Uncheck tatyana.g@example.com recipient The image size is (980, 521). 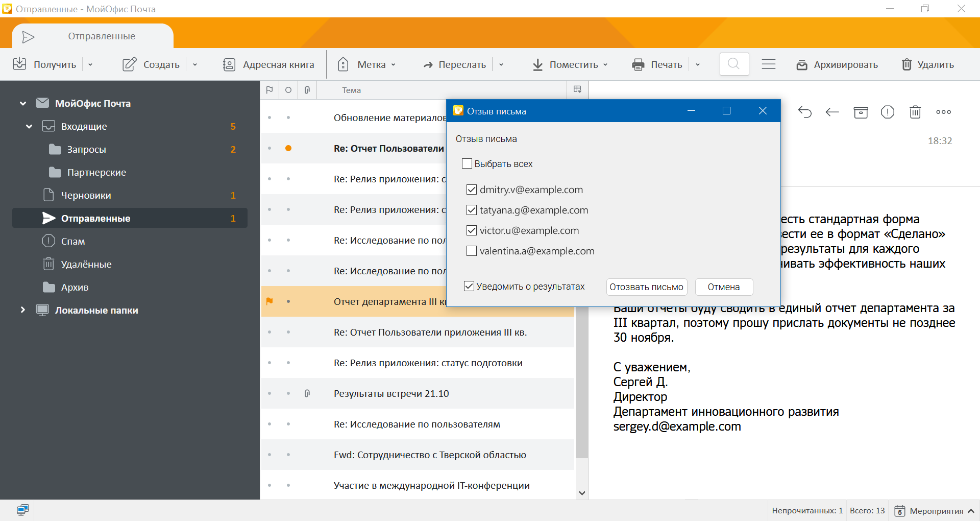coord(472,210)
